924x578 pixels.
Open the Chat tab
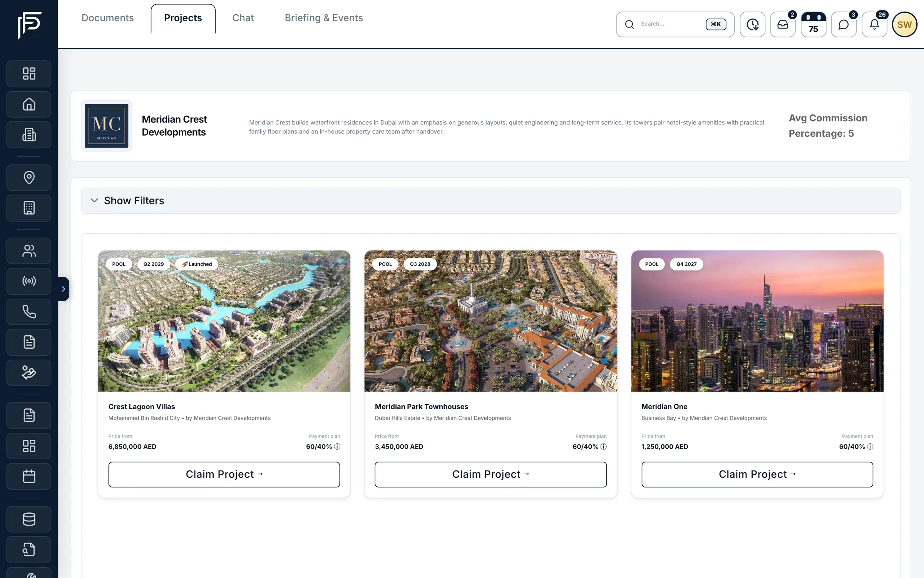click(x=243, y=18)
